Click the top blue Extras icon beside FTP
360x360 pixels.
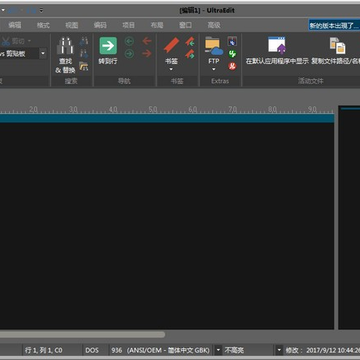tap(232, 41)
